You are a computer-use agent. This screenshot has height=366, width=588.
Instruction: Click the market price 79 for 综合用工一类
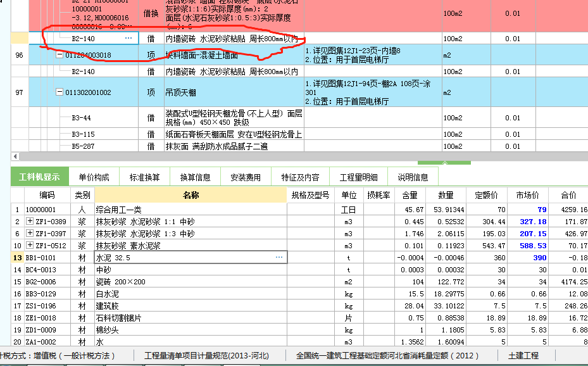tap(527, 210)
